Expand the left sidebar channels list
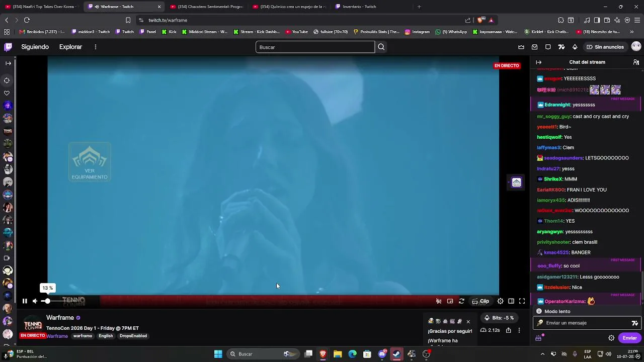 click(x=8, y=63)
